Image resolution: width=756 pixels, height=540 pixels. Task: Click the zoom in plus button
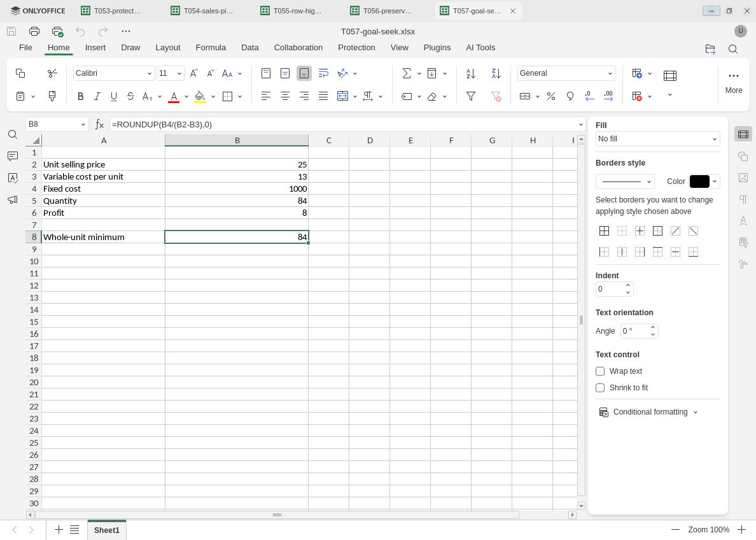point(741,530)
